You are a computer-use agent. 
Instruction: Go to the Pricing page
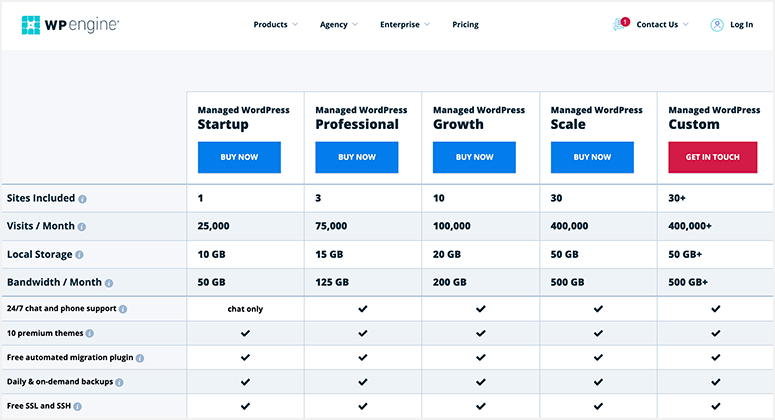(466, 24)
